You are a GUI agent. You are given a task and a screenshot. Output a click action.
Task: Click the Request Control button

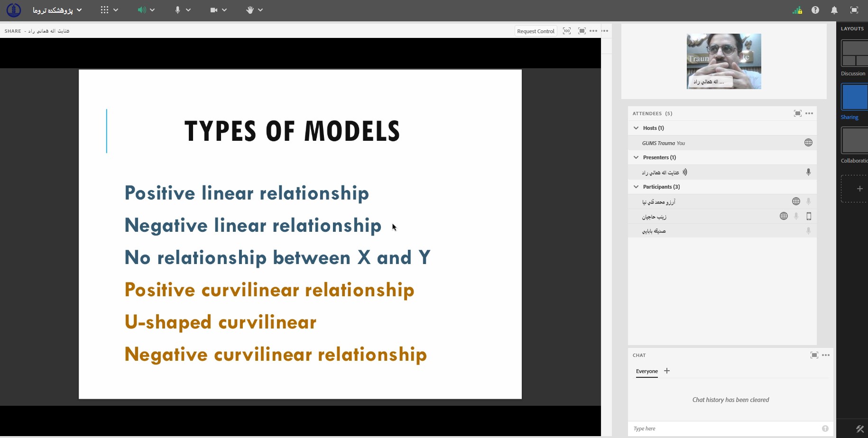(536, 31)
